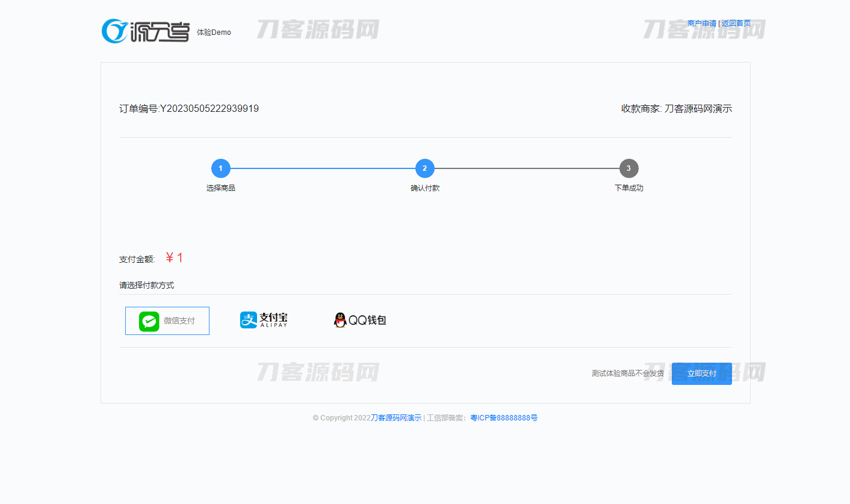Pick the QQ钱包 penguin payment option
This screenshot has height=504, width=850.
pos(359,321)
